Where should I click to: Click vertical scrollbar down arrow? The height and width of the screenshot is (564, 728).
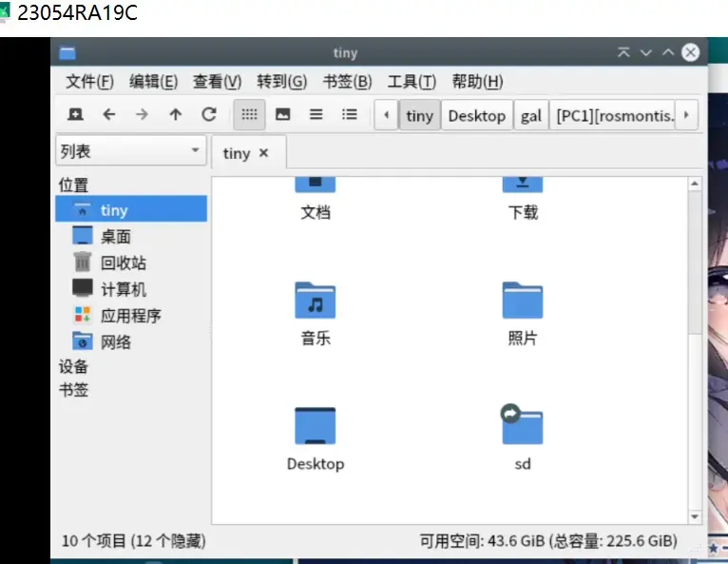click(695, 516)
